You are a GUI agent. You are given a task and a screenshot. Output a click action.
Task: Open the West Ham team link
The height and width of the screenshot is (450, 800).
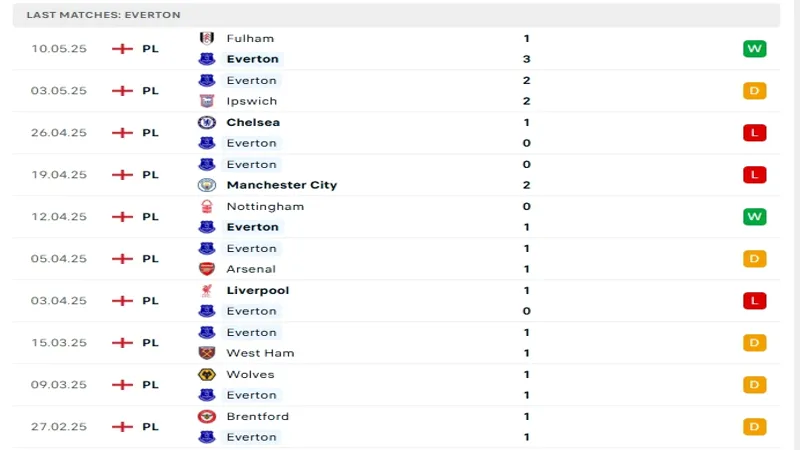point(260,353)
